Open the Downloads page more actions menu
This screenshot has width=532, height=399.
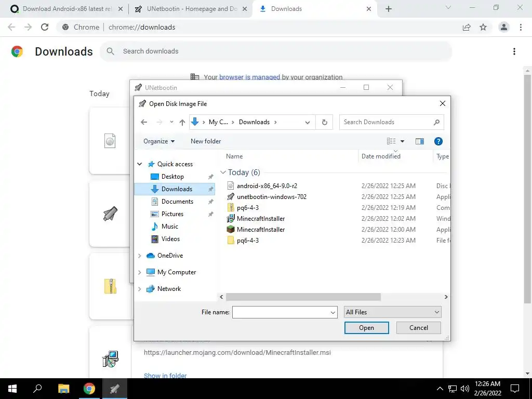(514, 51)
